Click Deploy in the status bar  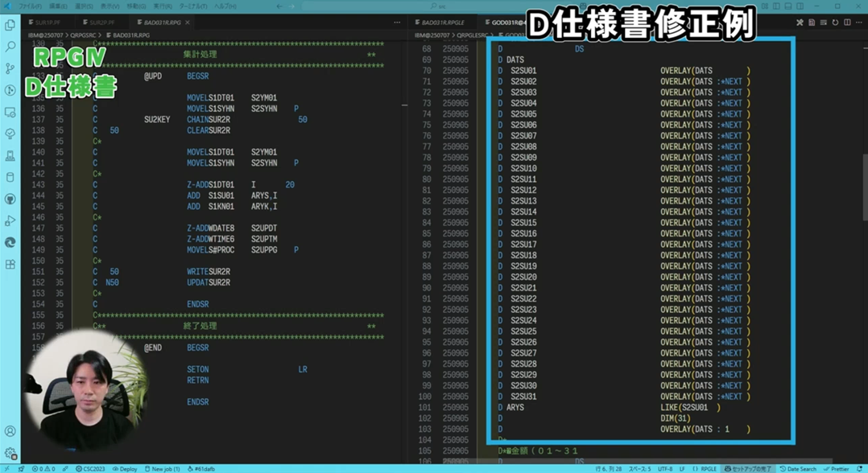tap(125, 468)
